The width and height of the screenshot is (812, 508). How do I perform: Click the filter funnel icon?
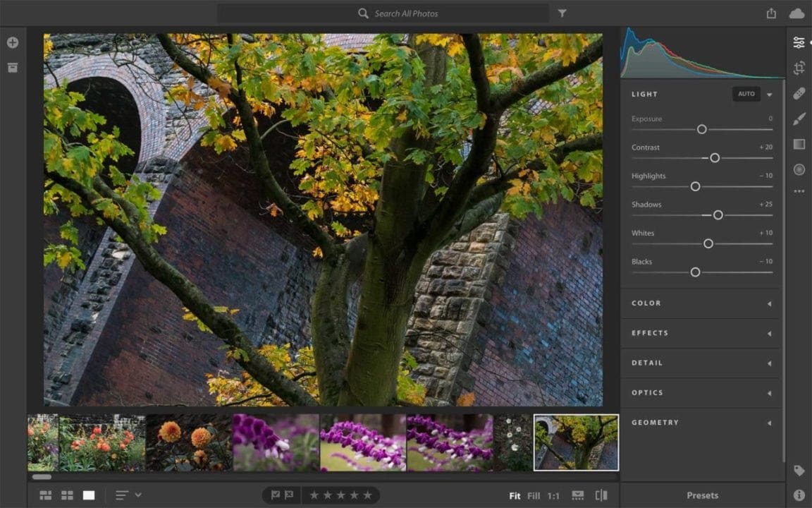(562, 13)
